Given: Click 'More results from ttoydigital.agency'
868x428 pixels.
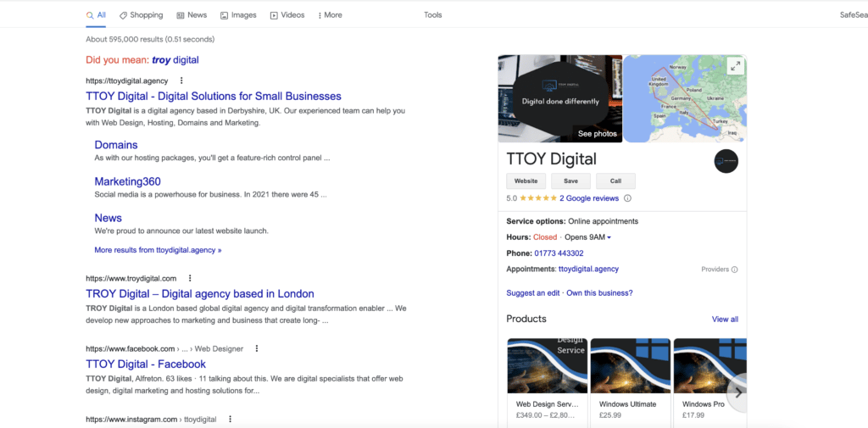Looking at the screenshot, I should [158, 250].
